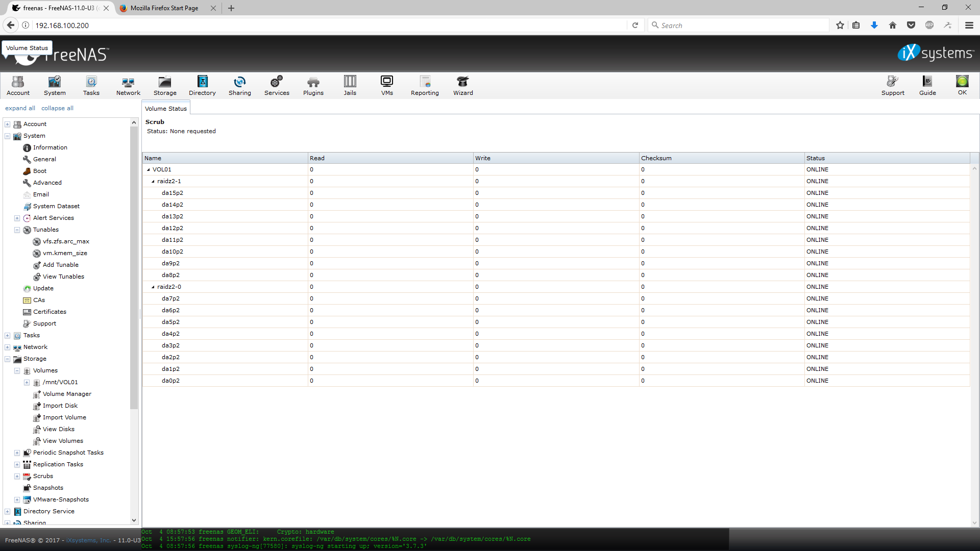Open the VMs toolbar icon

pos(387,85)
